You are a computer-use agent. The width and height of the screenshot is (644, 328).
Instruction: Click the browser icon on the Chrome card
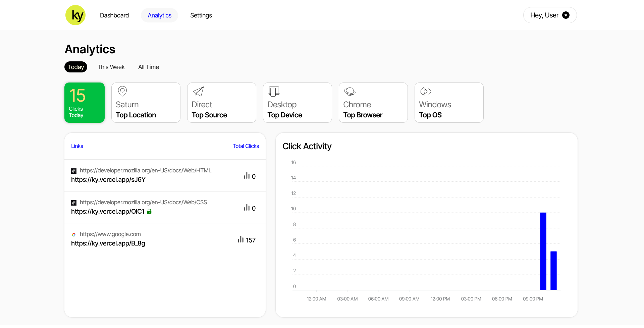coord(349,91)
